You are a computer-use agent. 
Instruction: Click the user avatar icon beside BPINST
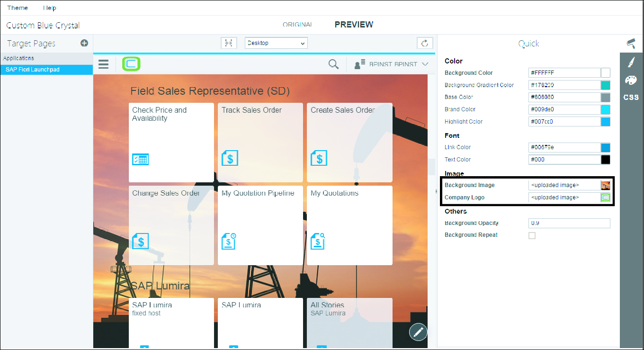[x=360, y=64]
